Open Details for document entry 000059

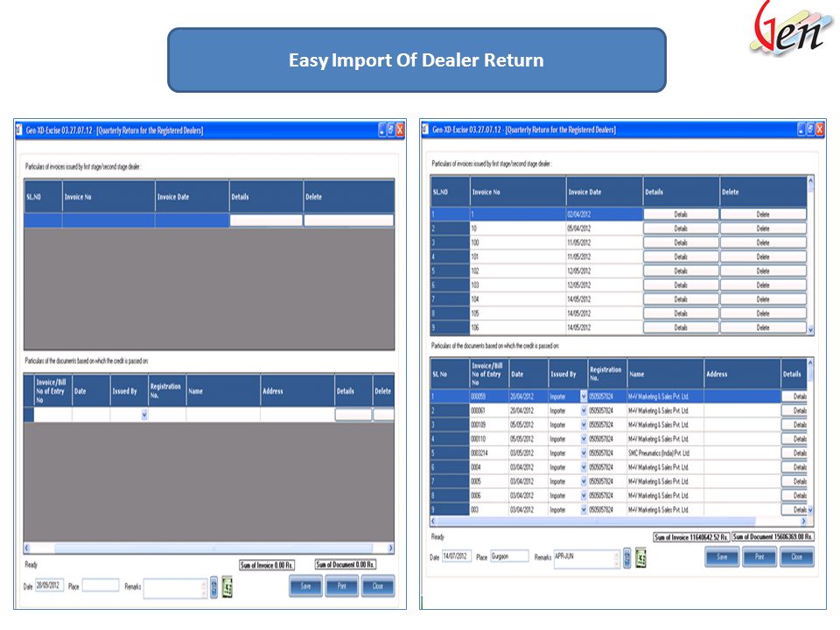(794, 396)
